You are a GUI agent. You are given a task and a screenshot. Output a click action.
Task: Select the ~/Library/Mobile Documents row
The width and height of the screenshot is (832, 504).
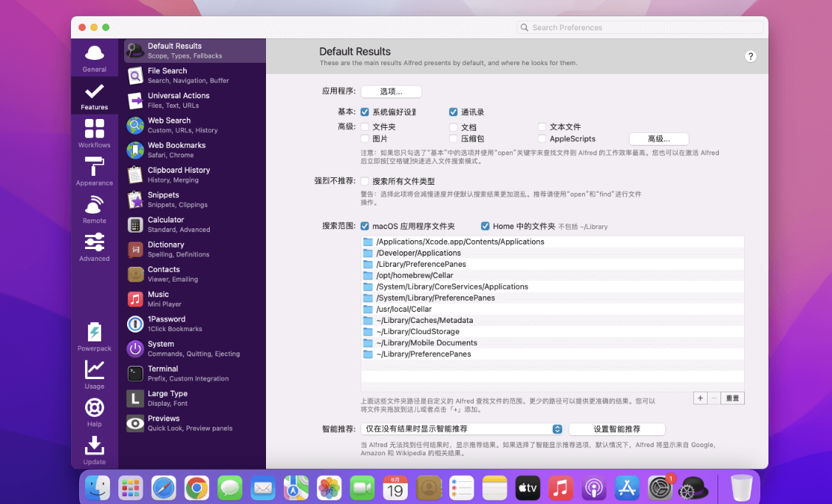[x=553, y=343]
